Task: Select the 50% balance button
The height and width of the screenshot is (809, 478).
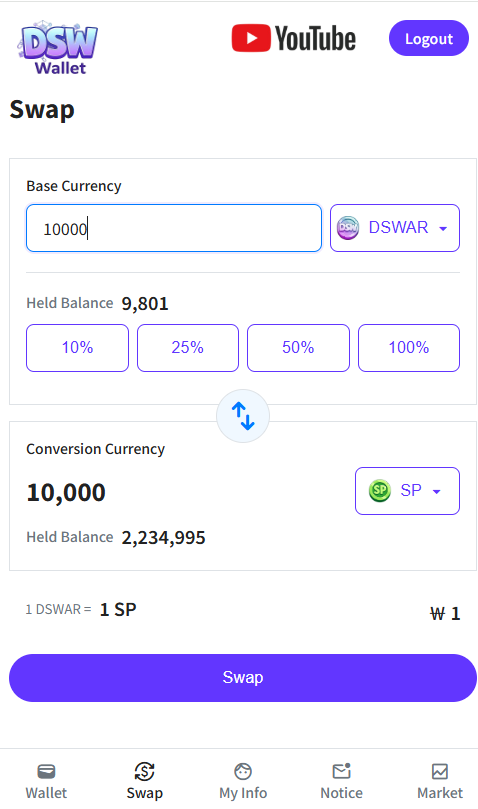Action: [298, 348]
